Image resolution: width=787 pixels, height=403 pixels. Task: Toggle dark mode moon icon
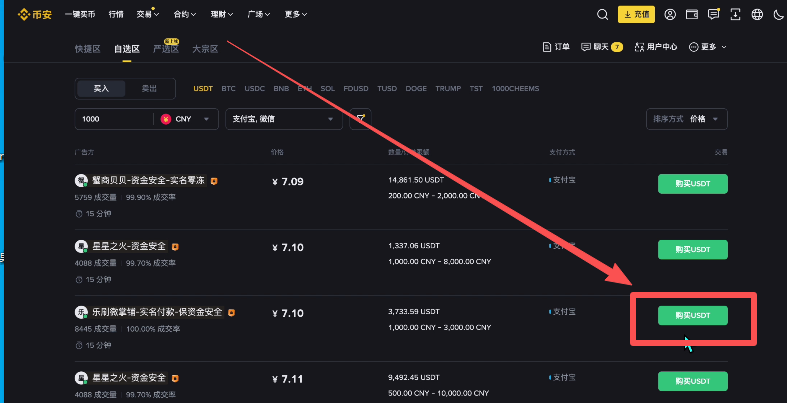[x=776, y=15]
